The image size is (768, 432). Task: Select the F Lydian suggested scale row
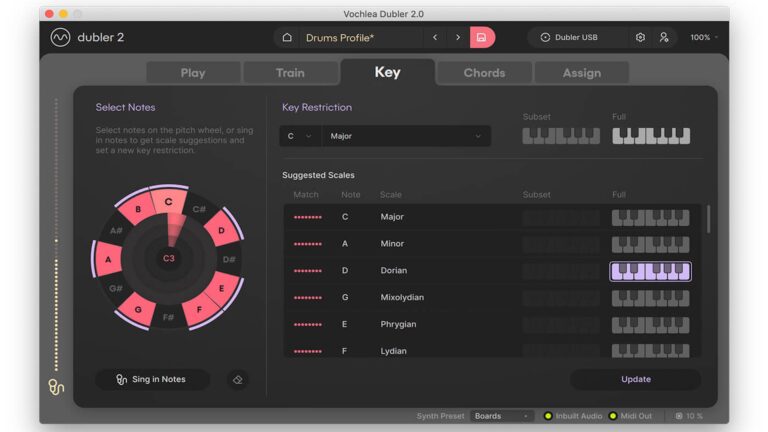pyautogui.click(x=492, y=349)
